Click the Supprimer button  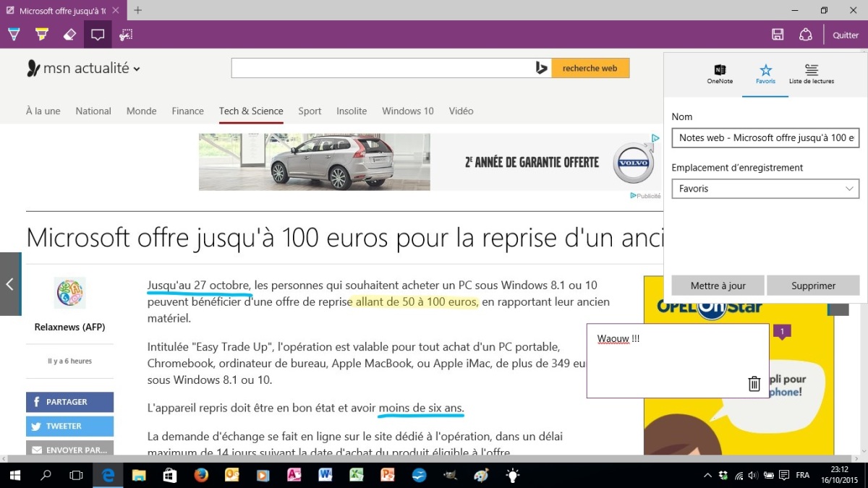pos(813,286)
